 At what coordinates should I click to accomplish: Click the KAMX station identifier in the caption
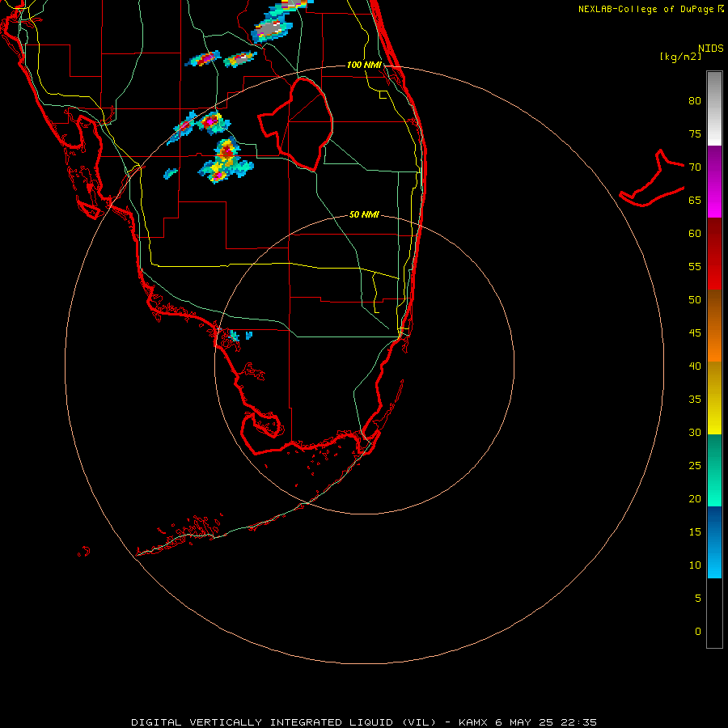coord(473,722)
